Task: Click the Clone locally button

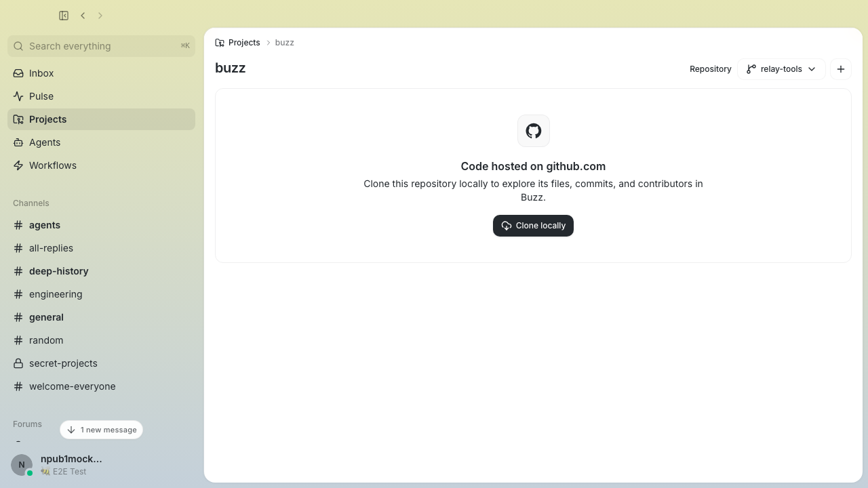Action: (533, 226)
